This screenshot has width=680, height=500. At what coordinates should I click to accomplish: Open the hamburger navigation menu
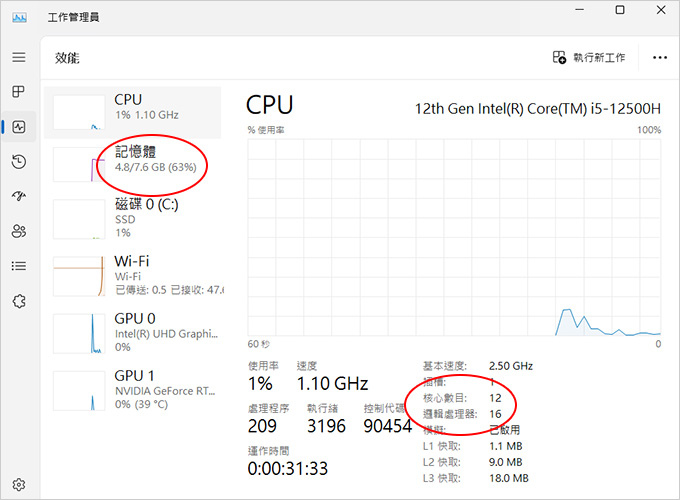[19, 57]
